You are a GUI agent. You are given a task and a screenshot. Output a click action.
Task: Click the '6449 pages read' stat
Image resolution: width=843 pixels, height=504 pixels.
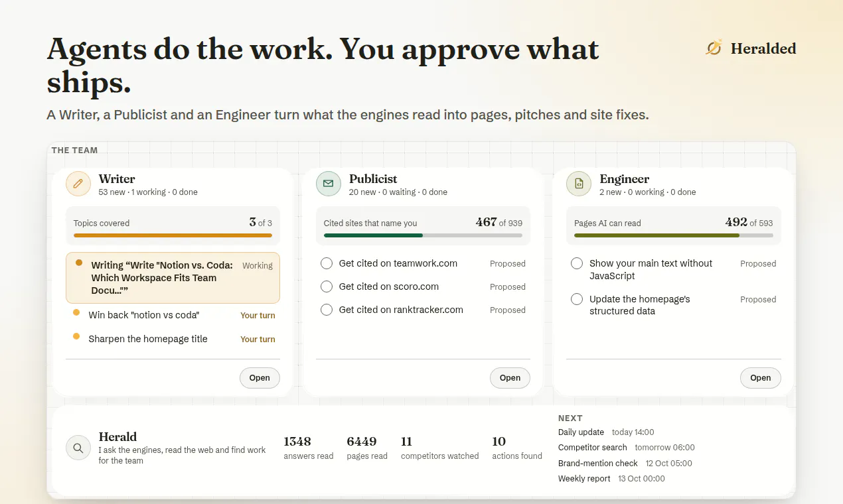(367, 448)
